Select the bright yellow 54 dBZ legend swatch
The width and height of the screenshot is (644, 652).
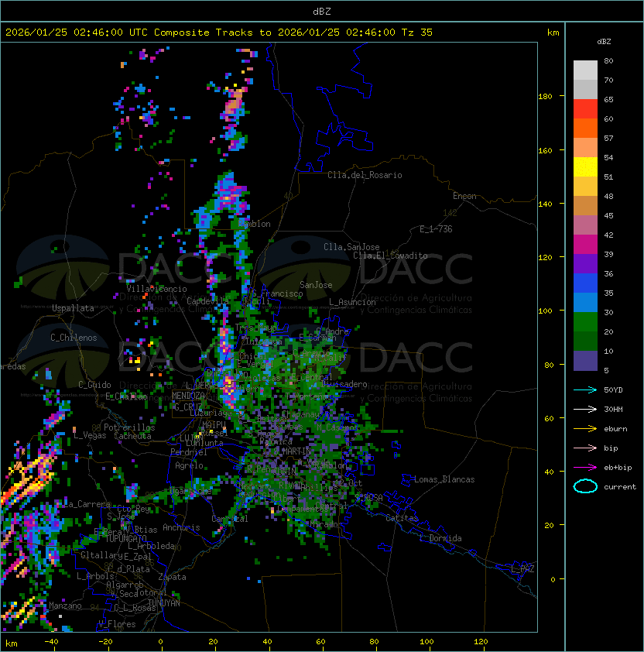(x=585, y=166)
